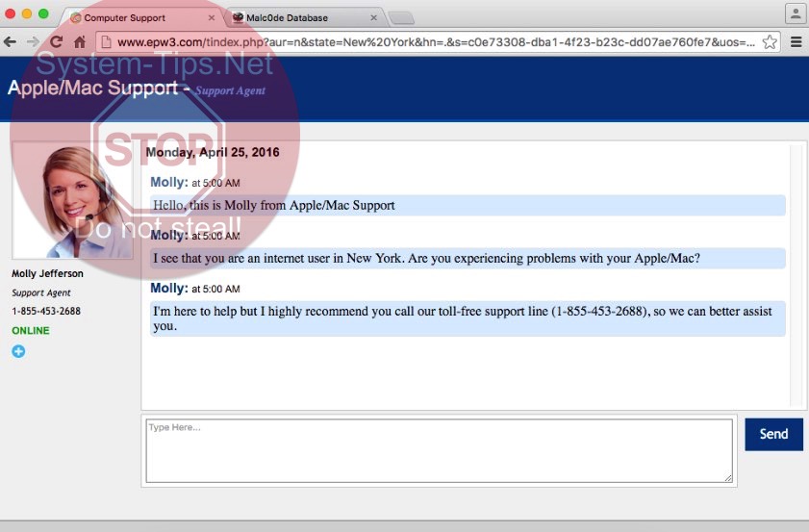Viewport: 809px width, 532px height.
Task: Open a new browser tab
Action: click(x=401, y=17)
